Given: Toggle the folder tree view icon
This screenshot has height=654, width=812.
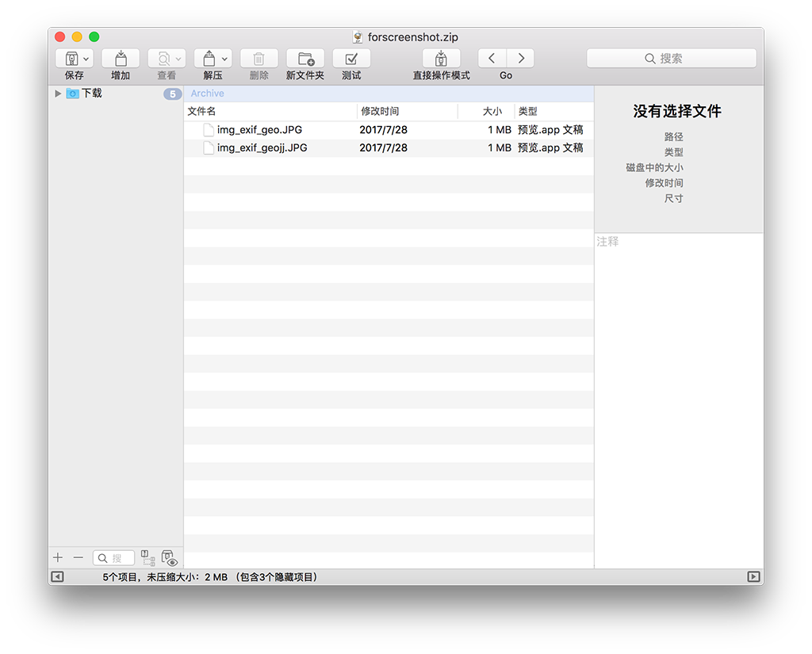Looking at the screenshot, I should (x=148, y=558).
